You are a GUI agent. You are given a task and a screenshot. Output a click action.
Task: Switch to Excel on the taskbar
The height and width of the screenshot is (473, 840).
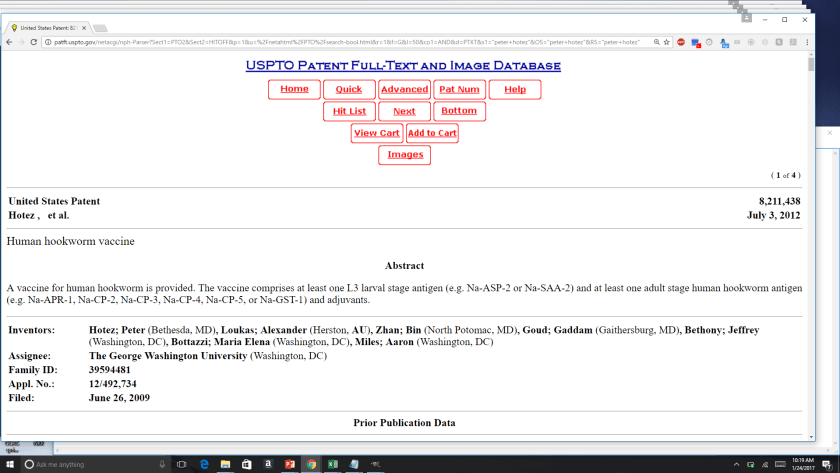pyautogui.click(x=333, y=464)
